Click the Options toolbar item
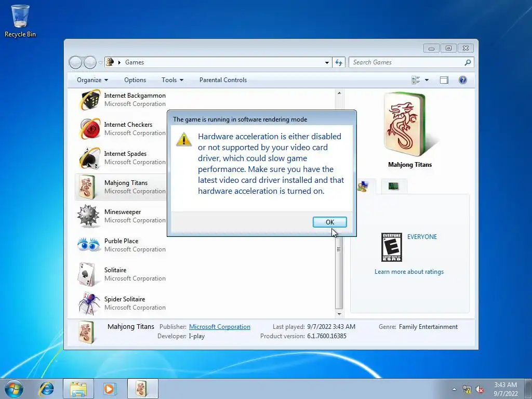The height and width of the screenshot is (399, 532). point(135,80)
